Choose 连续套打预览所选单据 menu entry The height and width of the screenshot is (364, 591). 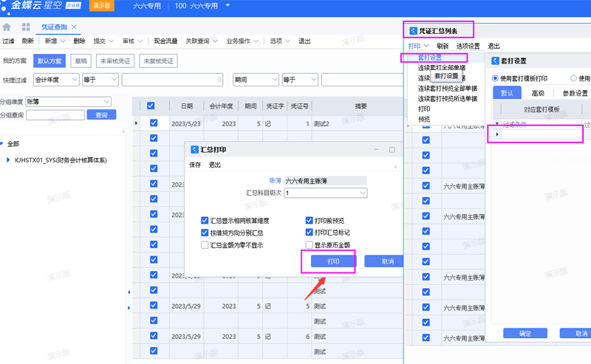448,99
